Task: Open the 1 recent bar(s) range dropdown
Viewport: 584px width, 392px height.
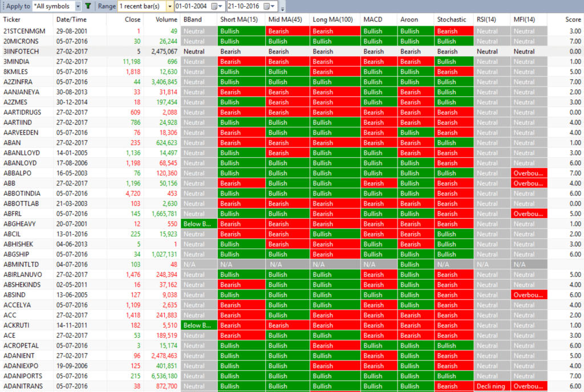Action: [169, 6]
